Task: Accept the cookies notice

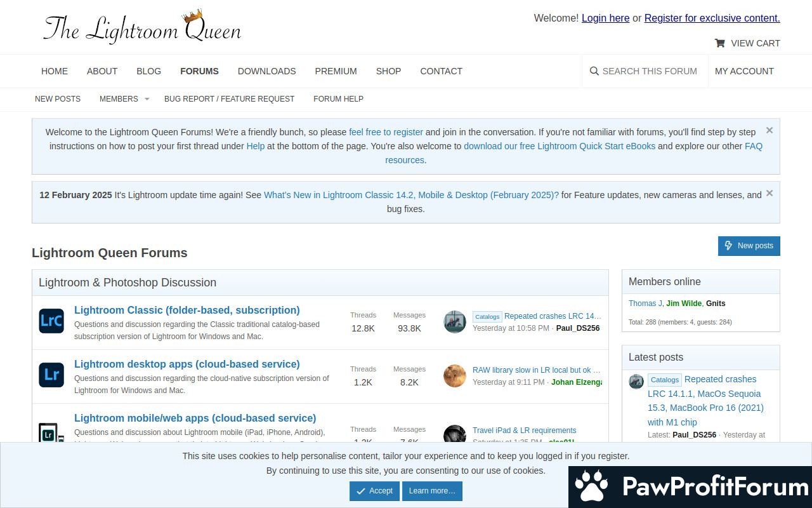Action: 374,491
